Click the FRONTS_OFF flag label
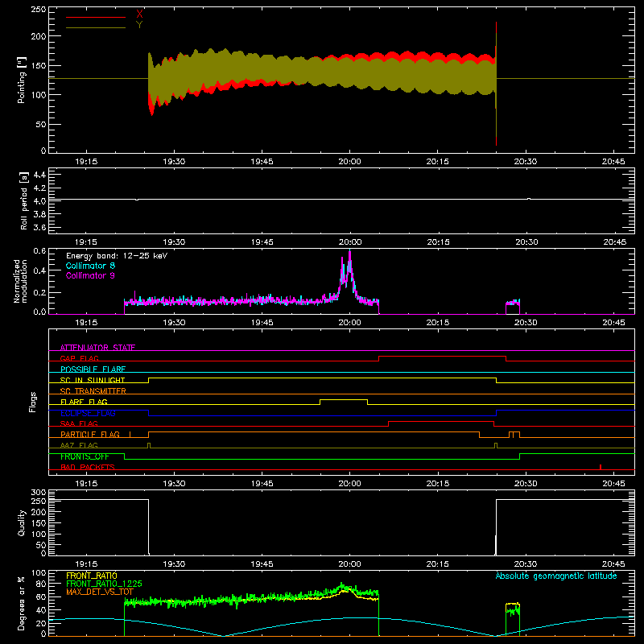 point(85,456)
